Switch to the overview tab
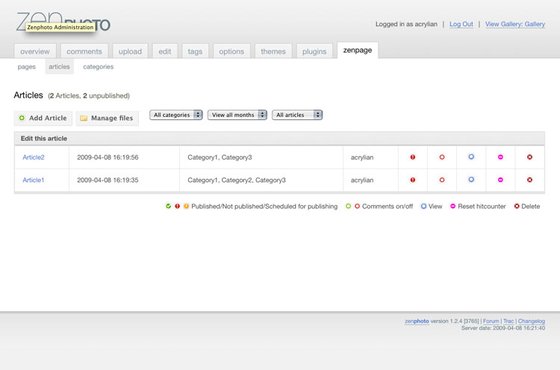This screenshot has width=560, height=370. (x=35, y=51)
